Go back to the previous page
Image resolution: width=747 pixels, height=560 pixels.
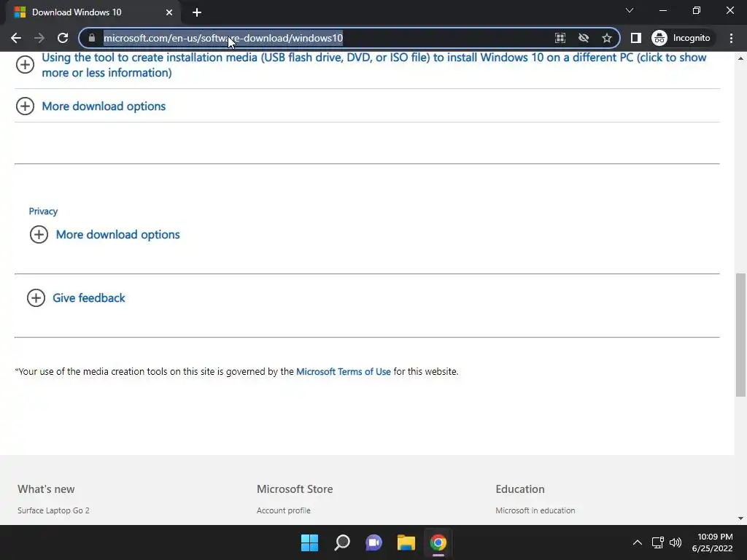(16, 38)
